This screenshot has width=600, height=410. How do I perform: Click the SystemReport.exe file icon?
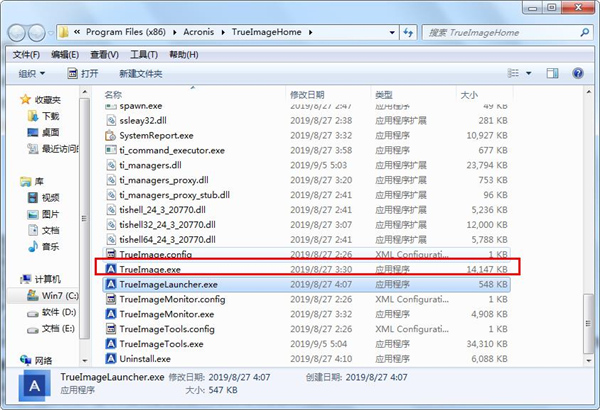point(111,136)
